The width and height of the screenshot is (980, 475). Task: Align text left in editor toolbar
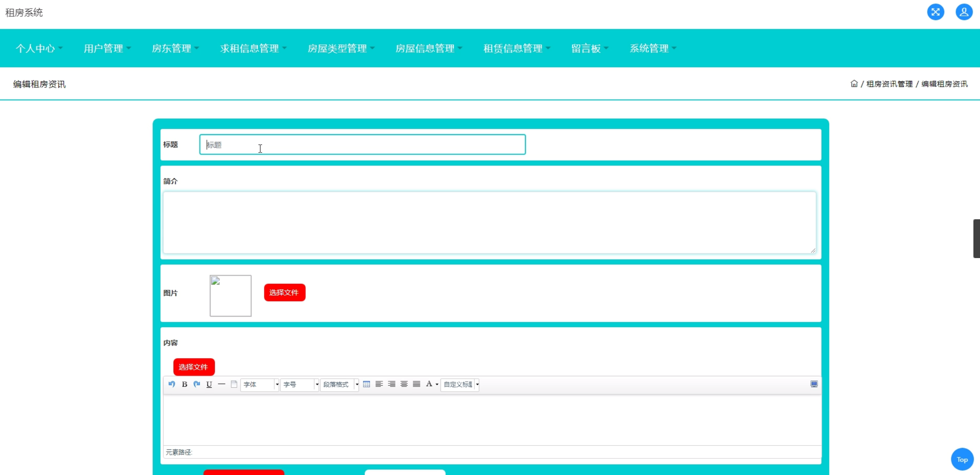[x=379, y=384]
